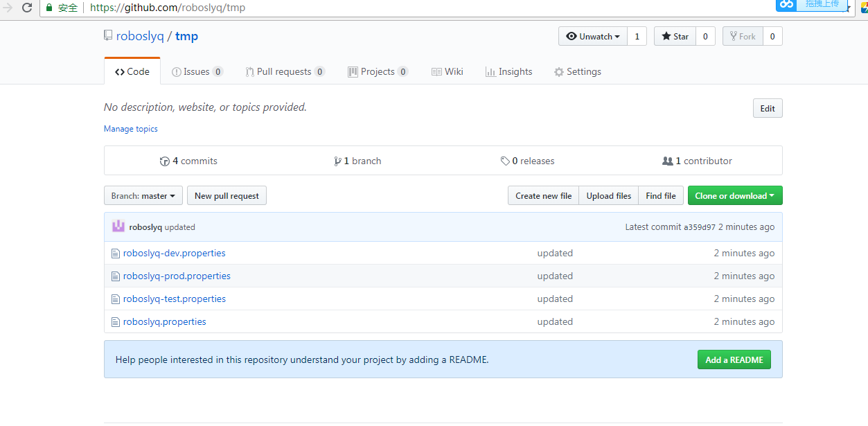Click roboslyq owner link in repo title

pos(140,36)
